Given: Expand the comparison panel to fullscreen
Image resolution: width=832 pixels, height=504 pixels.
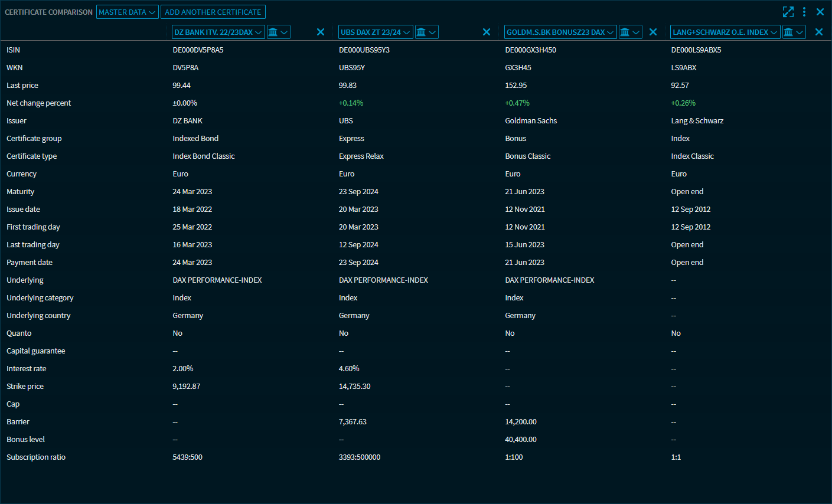Looking at the screenshot, I should pyautogui.click(x=788, y=12).
